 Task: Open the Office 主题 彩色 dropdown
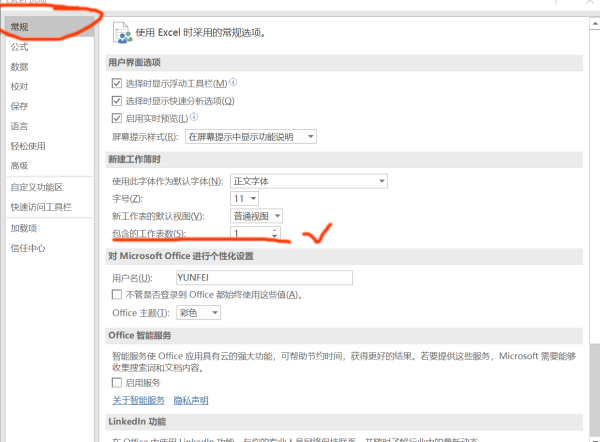coord(198,313)
